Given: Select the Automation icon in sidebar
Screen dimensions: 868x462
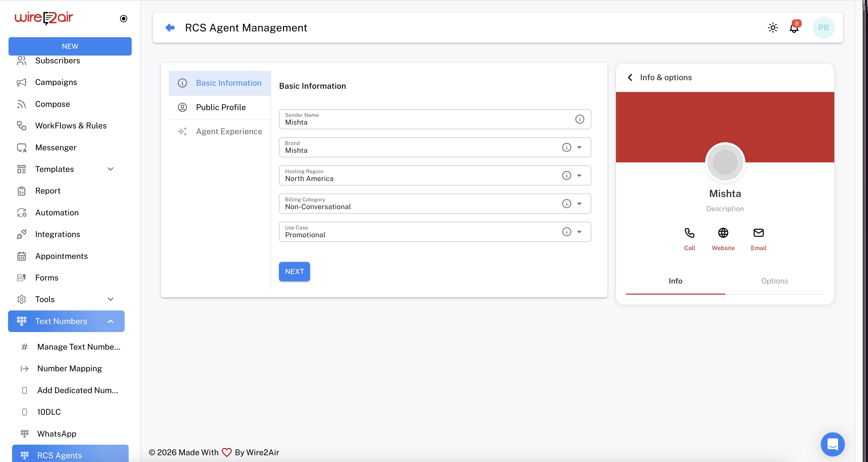Looking at the screenshot, I should 22,213.
